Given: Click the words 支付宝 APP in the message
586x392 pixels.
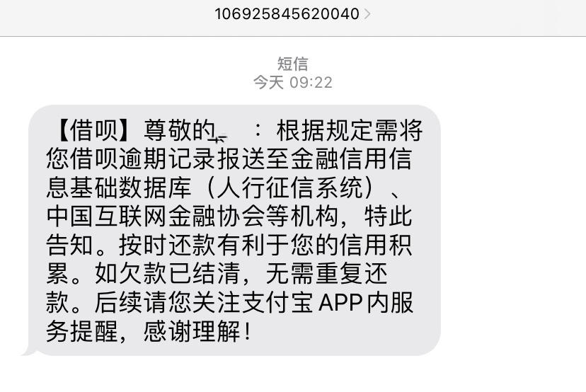Looking at the screenshot, I should click(278, 302).
